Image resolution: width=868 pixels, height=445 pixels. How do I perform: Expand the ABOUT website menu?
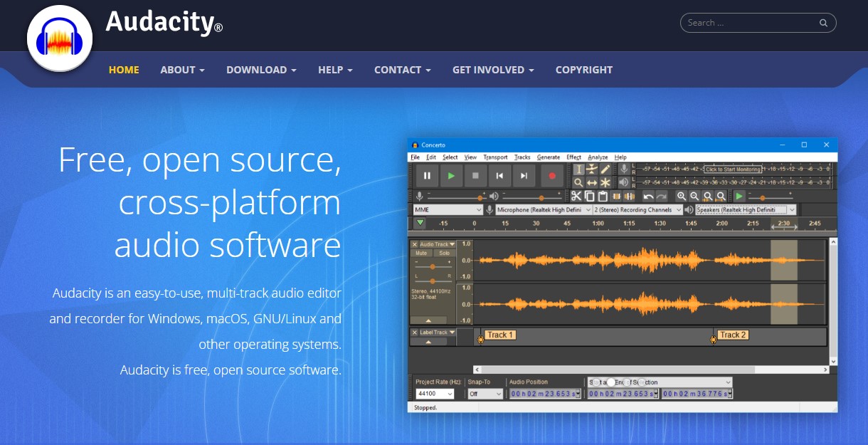[x=182, y=70]
